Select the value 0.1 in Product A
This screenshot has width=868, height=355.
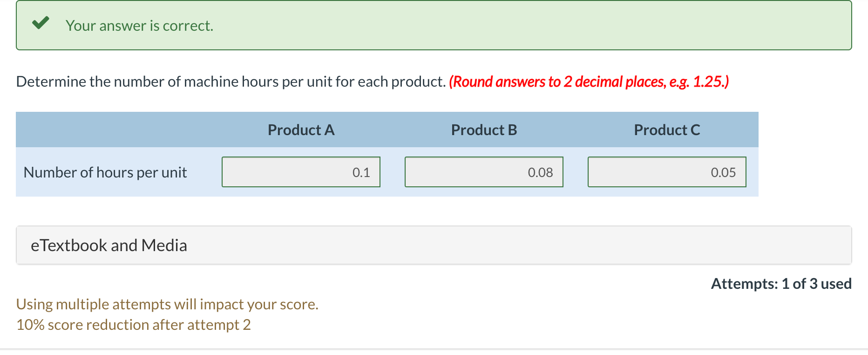tap(361, 172)
